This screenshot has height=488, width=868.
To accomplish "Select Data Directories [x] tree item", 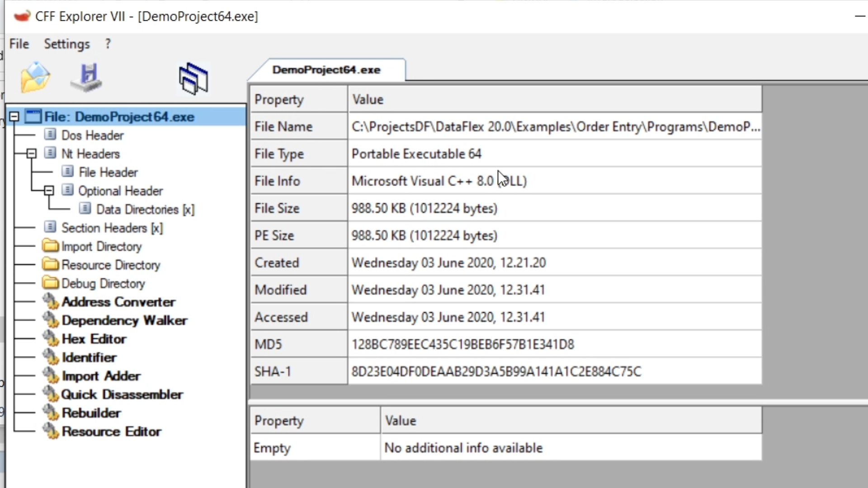I will [x=145, y=209].
